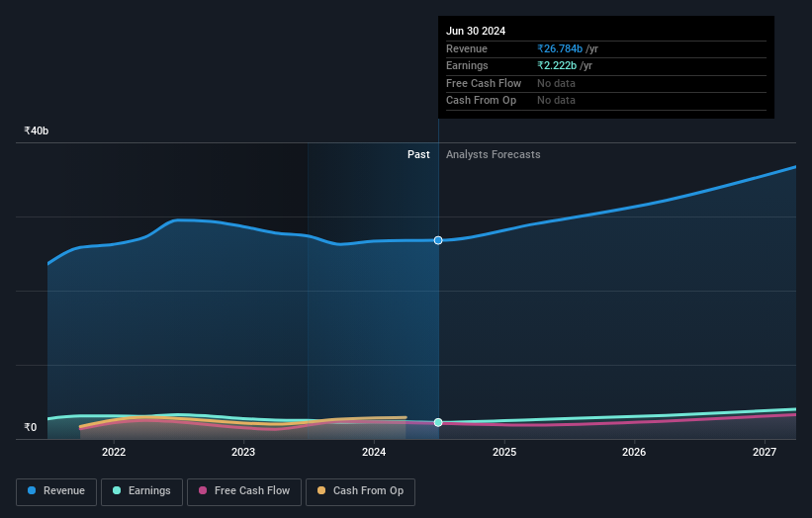Viewport: 812px width, 518px height.
Task: Click the Cash From Op No data tooltip value
Action: point(556,101)
